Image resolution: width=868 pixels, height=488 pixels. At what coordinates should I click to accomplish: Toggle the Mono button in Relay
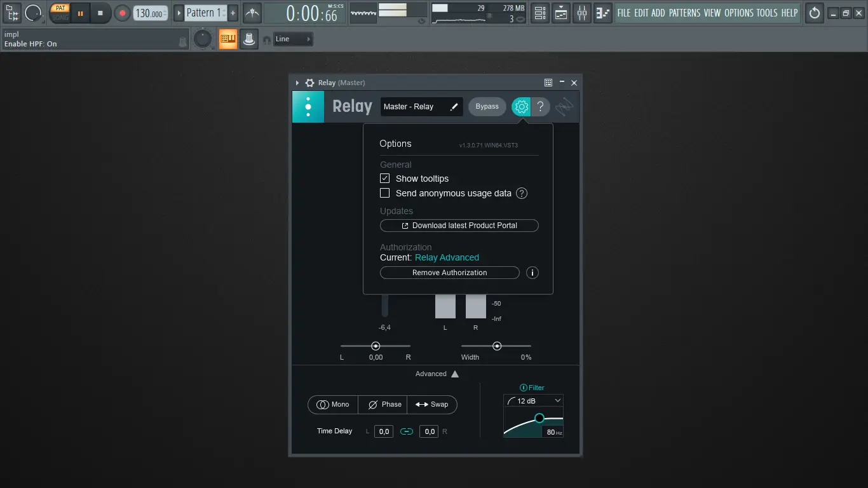pos(333,405)
